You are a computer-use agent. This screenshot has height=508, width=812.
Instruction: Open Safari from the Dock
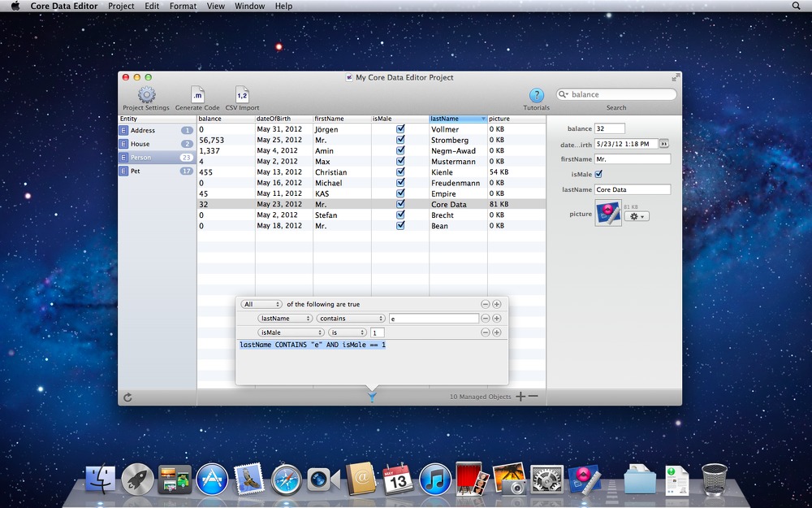(287, 480)
